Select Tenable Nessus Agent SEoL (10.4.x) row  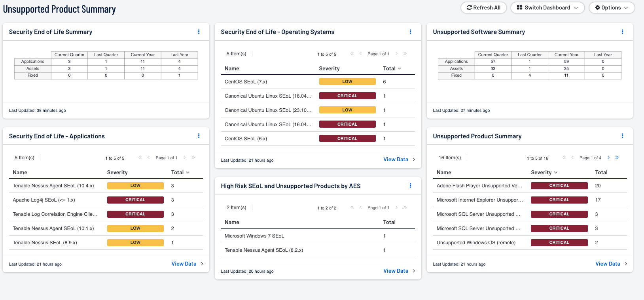point(106,186)
